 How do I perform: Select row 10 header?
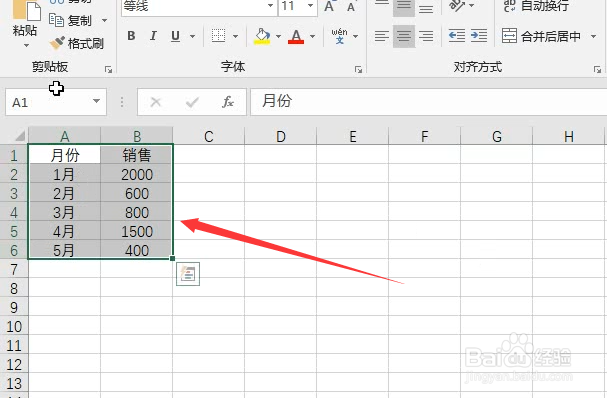coord(14,326)
